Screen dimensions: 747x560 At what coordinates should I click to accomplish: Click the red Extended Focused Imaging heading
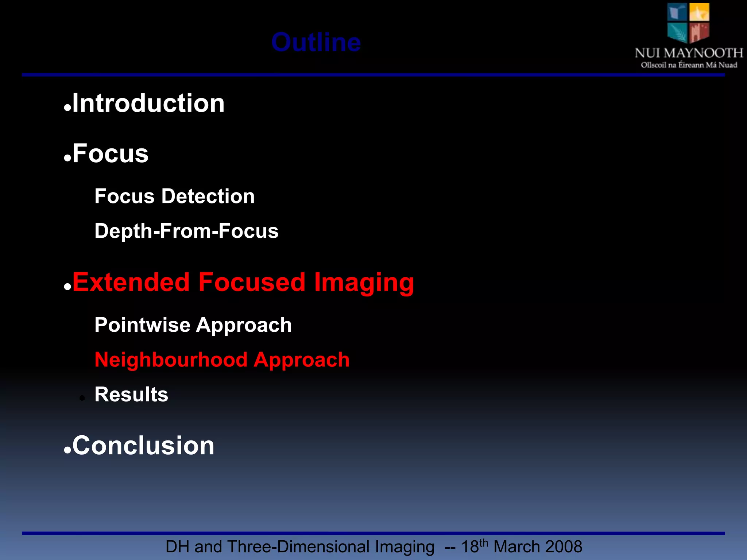tap(243, 282)
